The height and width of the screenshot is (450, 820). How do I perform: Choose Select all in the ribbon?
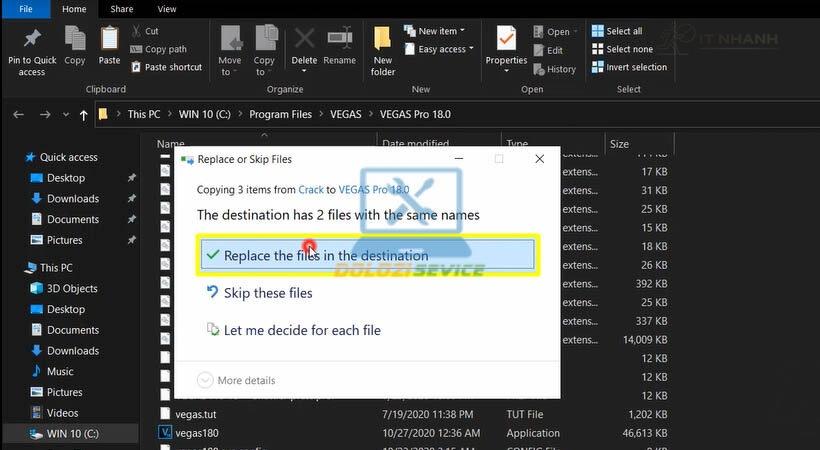click(x=621, y=31)
